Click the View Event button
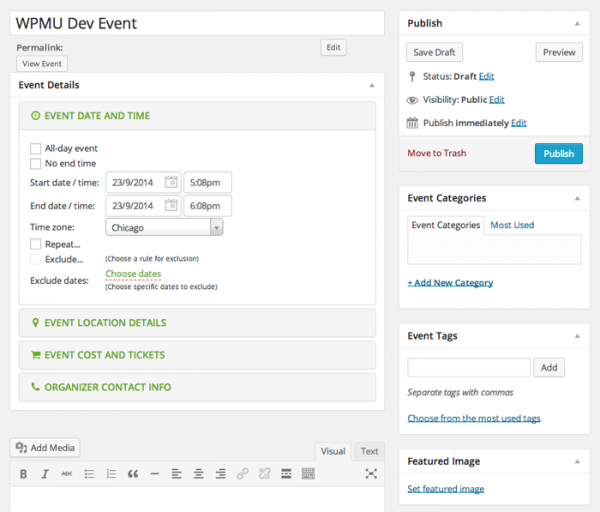Viewport: 600px width, 512px height. coord(42,64)
